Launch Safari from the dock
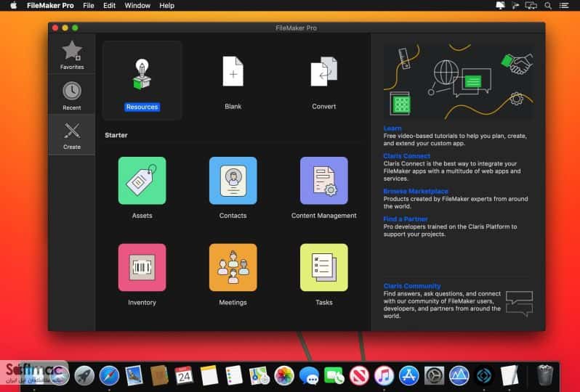Image resolution: width=580 pixels, height=392 pixels. click(x=109, y=376)
